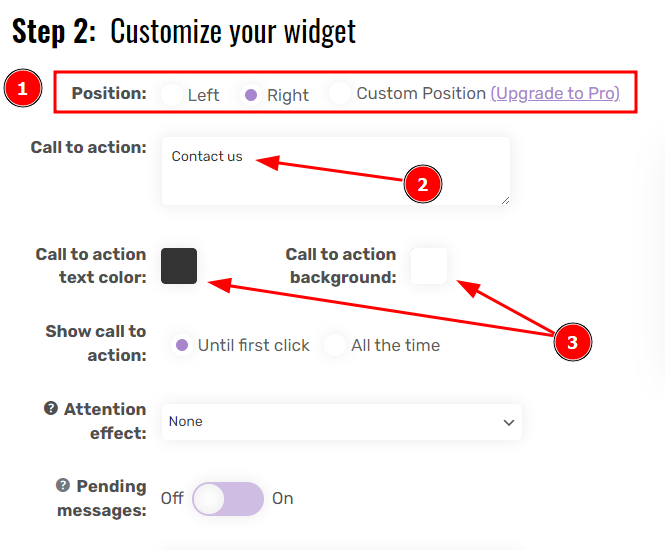Select the Left position radio button

pos(171,95)
